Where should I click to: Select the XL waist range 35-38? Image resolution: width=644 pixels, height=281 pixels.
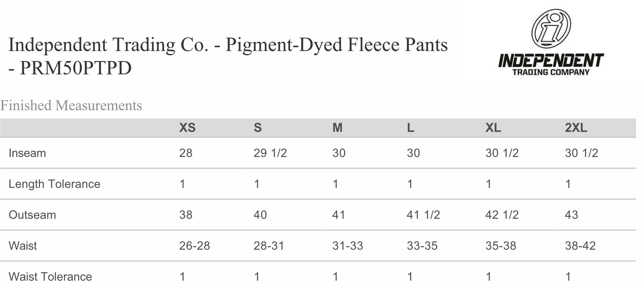501,246
